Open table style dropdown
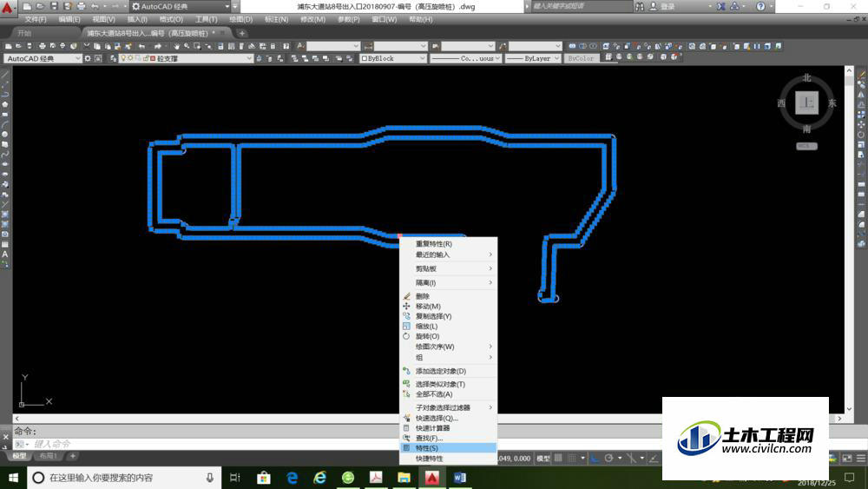868x489 pixels. (468, 46)
